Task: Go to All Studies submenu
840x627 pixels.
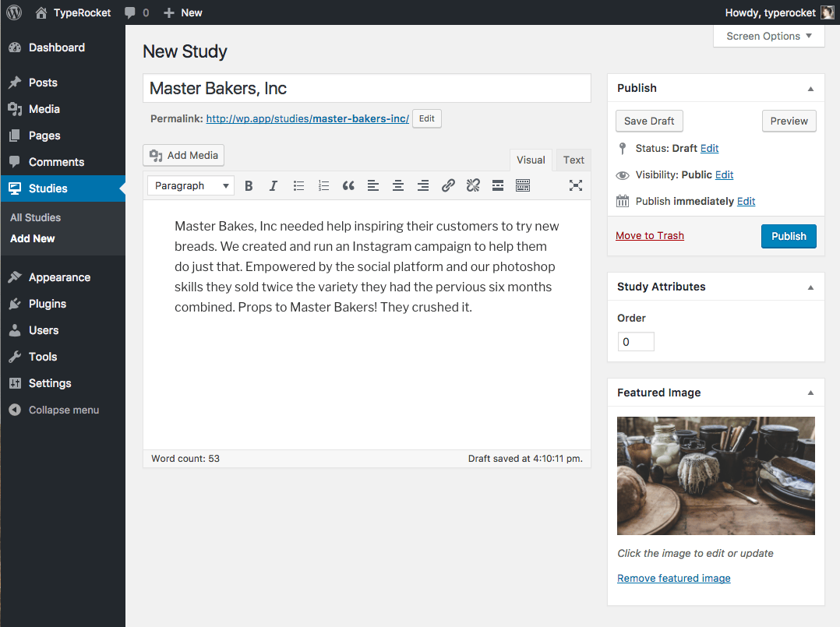Action: point(35,217)
